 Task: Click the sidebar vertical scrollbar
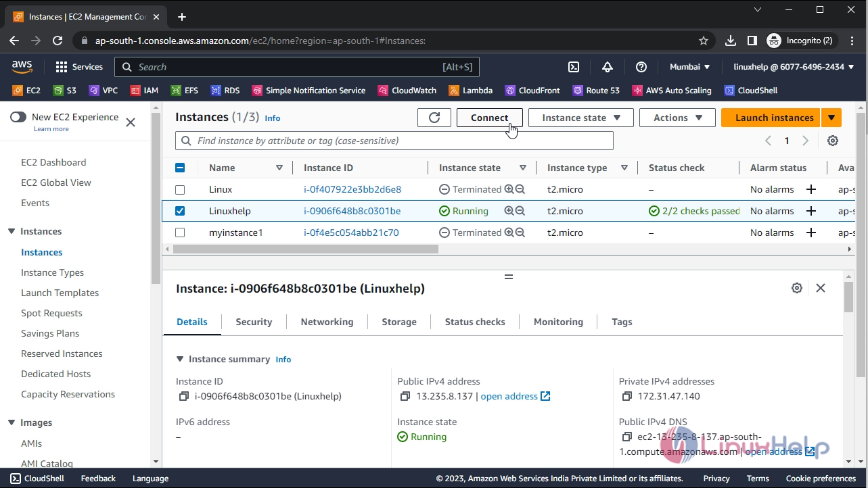[x=156, y=198]
